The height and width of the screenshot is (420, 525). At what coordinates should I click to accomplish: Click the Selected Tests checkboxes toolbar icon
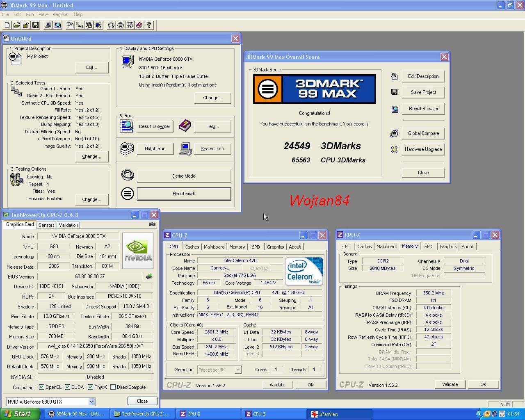point(80,25)
